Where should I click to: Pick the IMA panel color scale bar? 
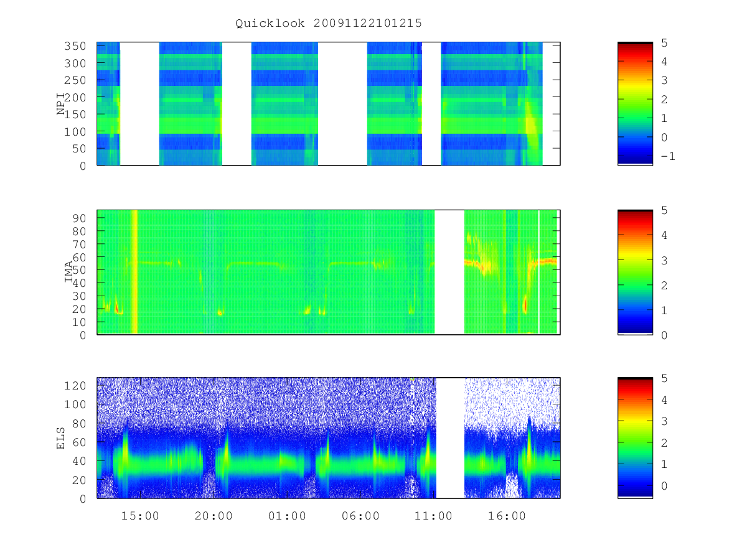[x=635, y=272]
